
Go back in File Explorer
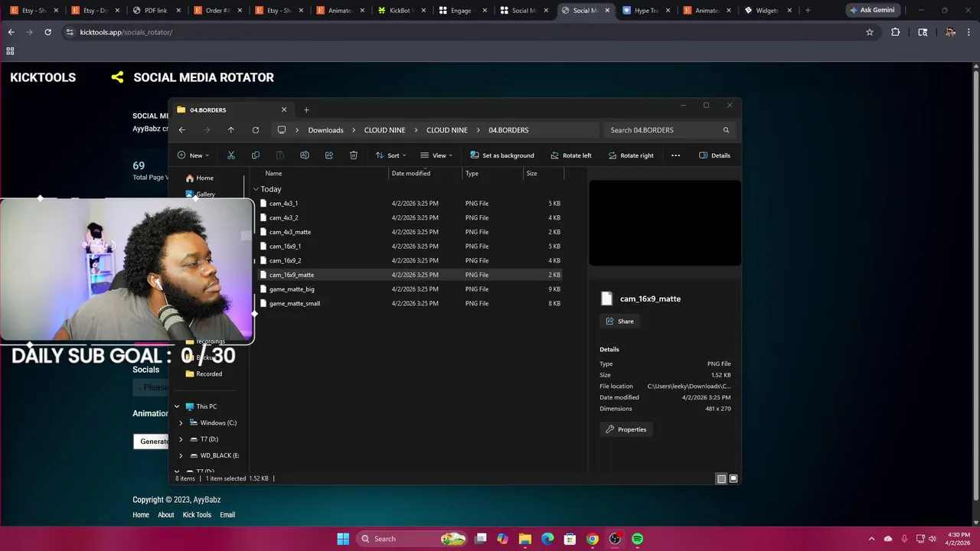(x=181, y=130)
